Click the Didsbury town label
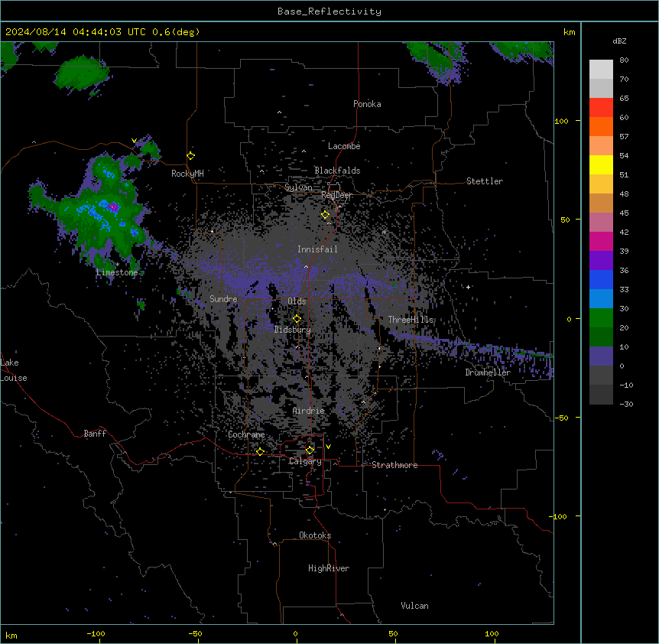This screenshot has width=659, height=644. (292, 330)
